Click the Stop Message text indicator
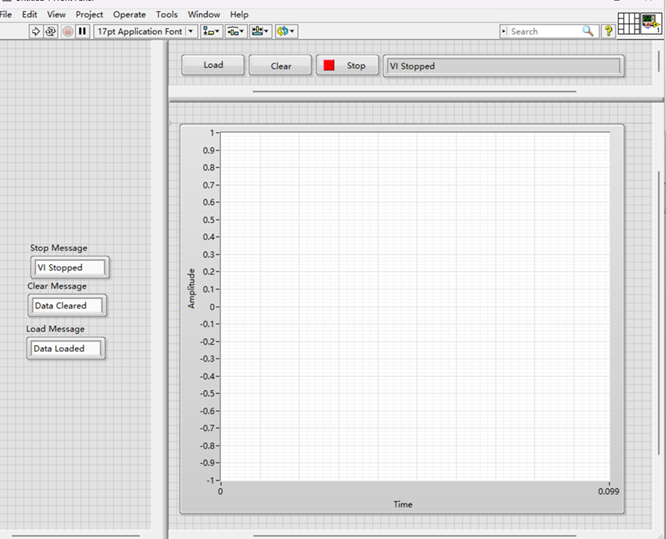 click(x=69, y=268)
